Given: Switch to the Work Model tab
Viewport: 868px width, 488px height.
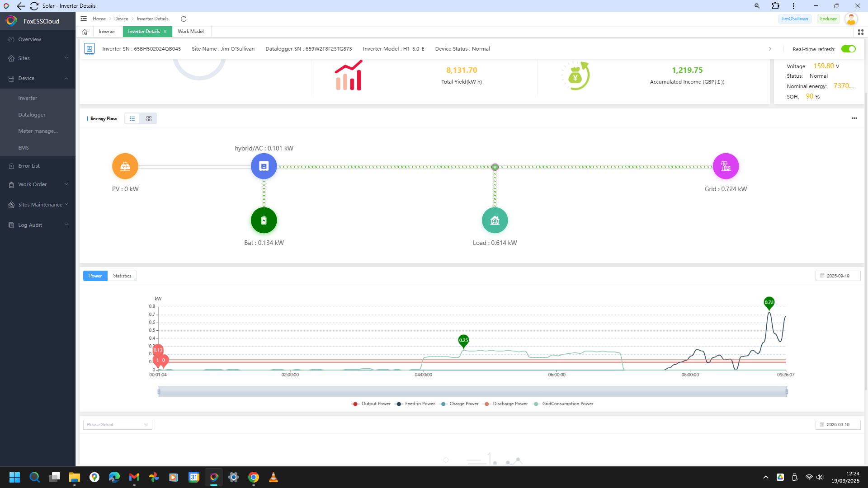Looking at the screenshot, I should point(190,32).
